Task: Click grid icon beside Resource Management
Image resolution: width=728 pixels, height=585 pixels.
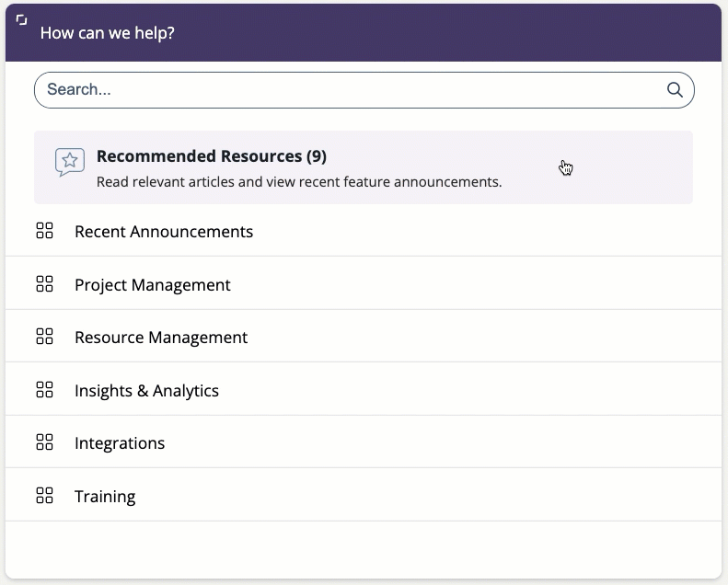Action: 44,337
